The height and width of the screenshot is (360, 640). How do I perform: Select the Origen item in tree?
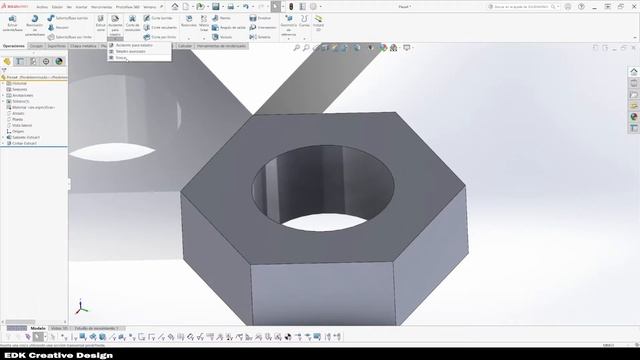(15, 131)
